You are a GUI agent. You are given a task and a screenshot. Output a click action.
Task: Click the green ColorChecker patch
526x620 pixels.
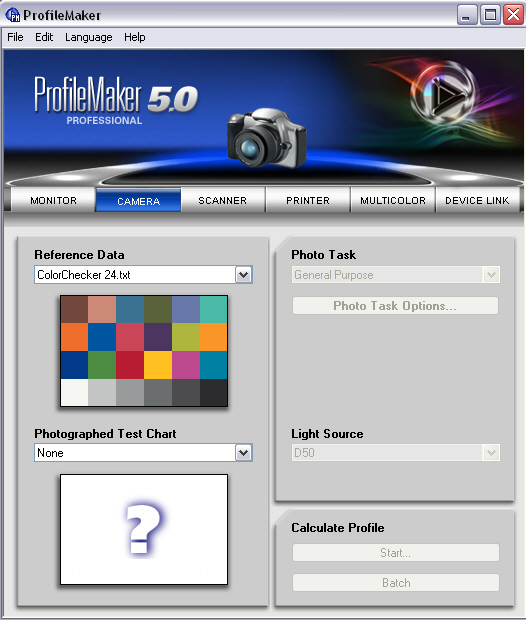coord(102,365)
